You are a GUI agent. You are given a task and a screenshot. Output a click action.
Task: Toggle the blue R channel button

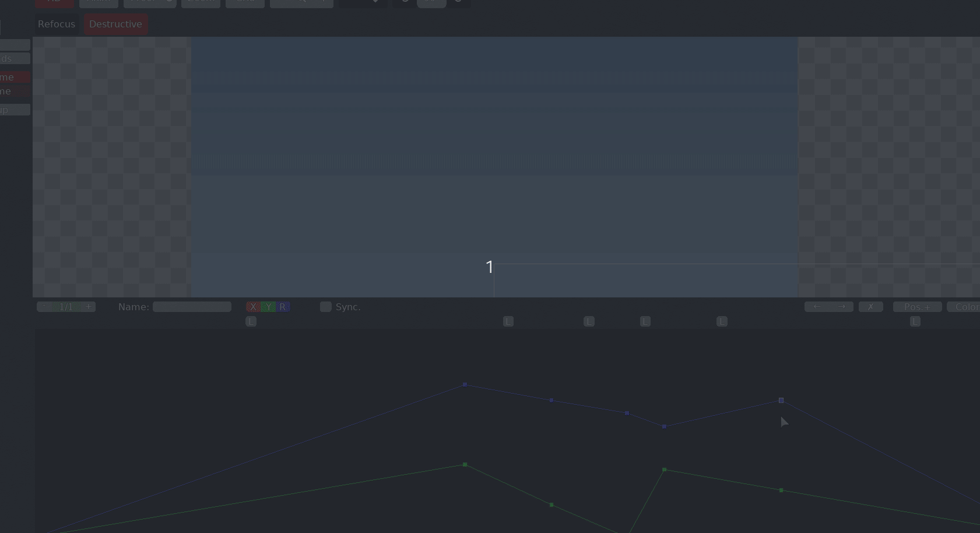click(283, 307)
